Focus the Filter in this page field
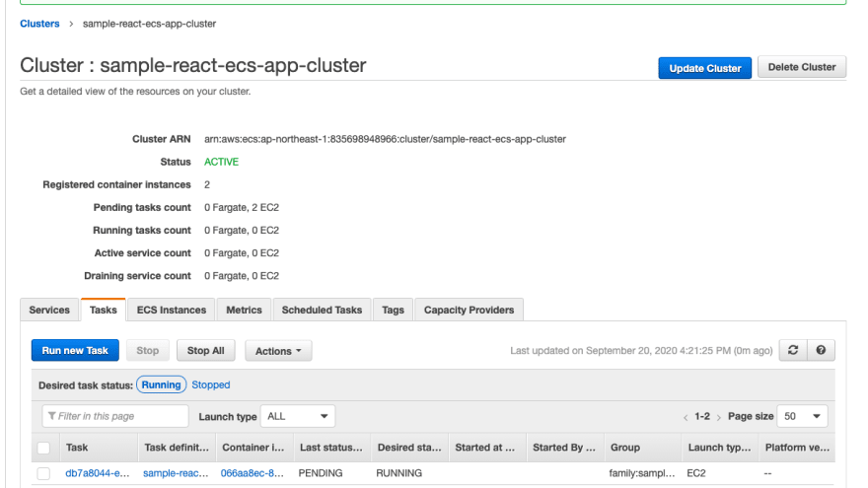Image resolution: width=868 pixels, height=488 pixels. click(115, 416)
